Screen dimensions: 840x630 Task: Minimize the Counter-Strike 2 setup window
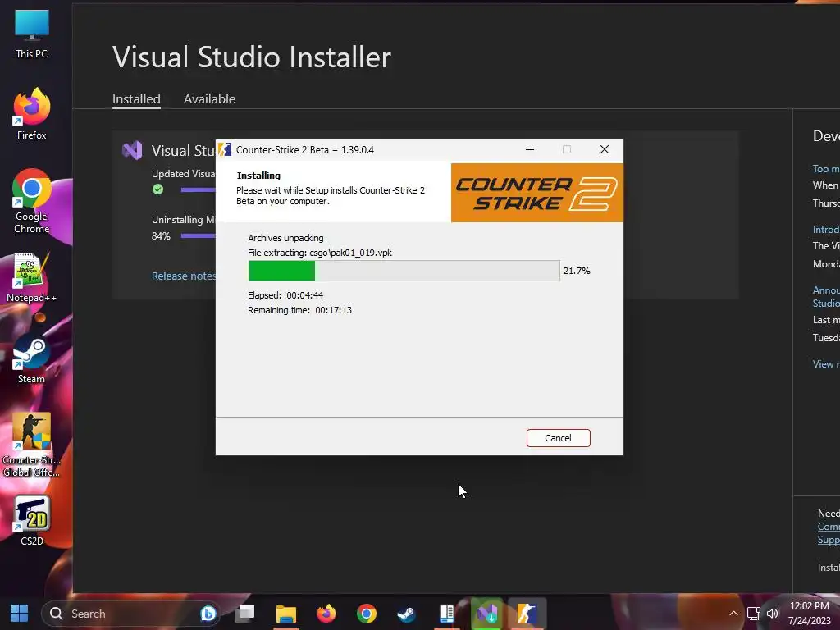click(530, 149)
